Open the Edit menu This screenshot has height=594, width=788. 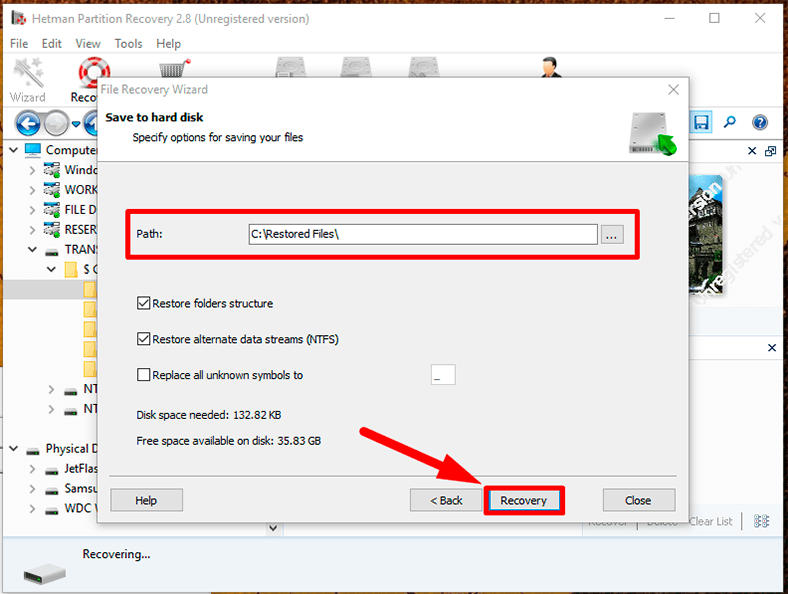51,44
